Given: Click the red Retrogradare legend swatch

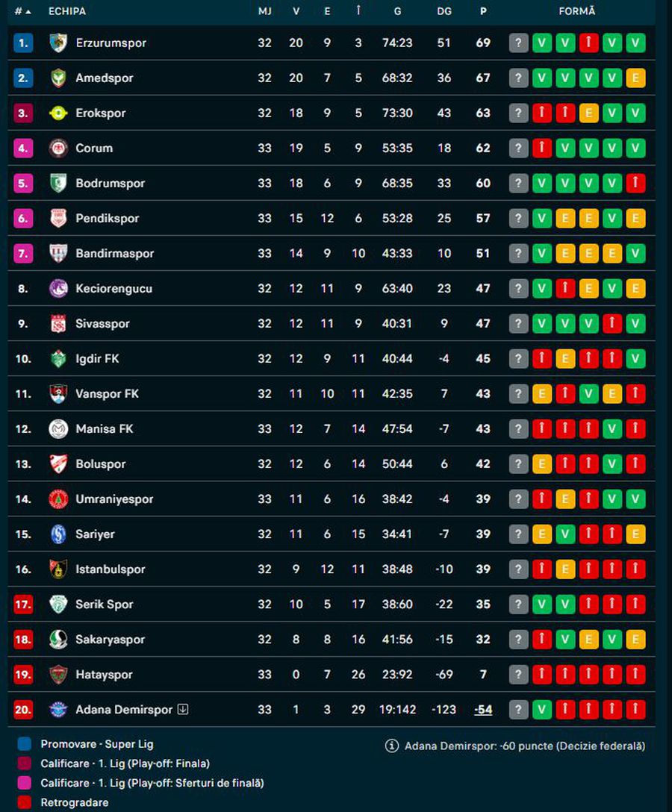Looking at the screenshot, I should [25, 802].
